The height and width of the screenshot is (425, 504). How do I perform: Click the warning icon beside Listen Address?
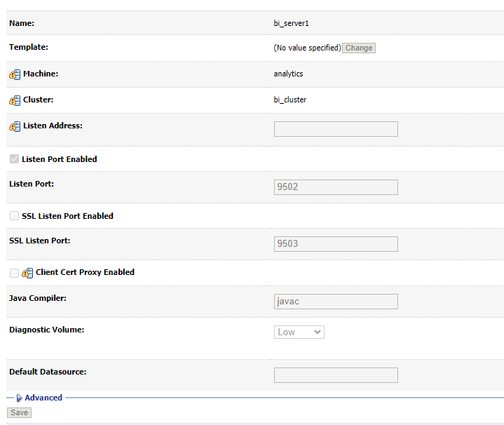tap(15, 127)
